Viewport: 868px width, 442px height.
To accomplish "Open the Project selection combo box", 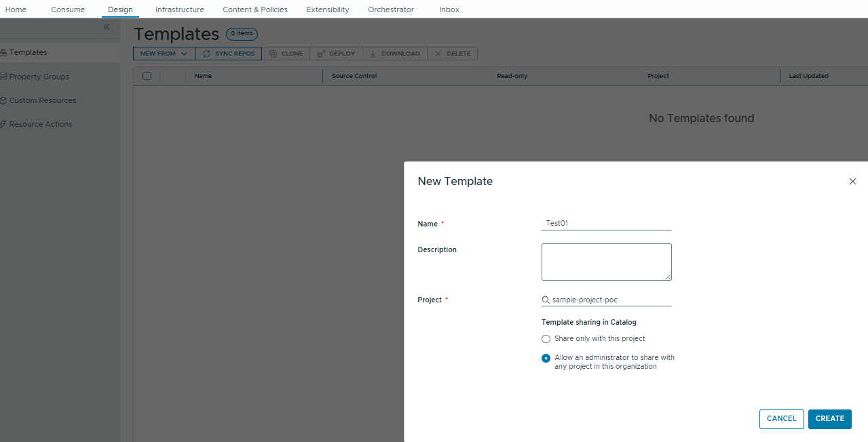I will coord(609,300).
